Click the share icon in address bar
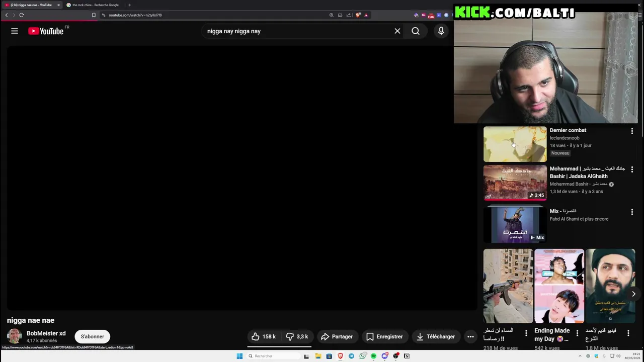Image resolution: width=644 pixels, height=362 pixels. point(349,15)
